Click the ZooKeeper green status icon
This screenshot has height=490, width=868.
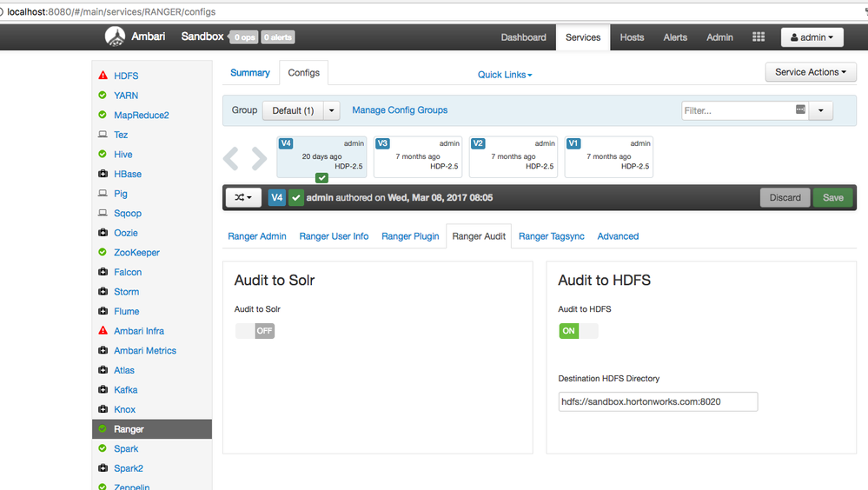tap(103, 252)
